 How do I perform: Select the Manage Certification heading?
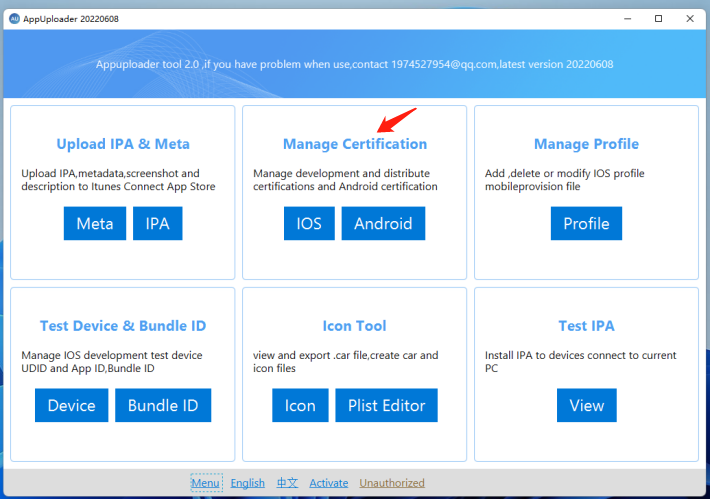355,144
